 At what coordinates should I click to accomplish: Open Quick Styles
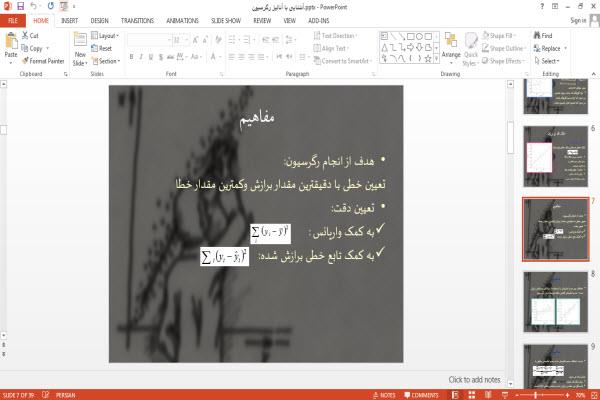click(470, 49)
